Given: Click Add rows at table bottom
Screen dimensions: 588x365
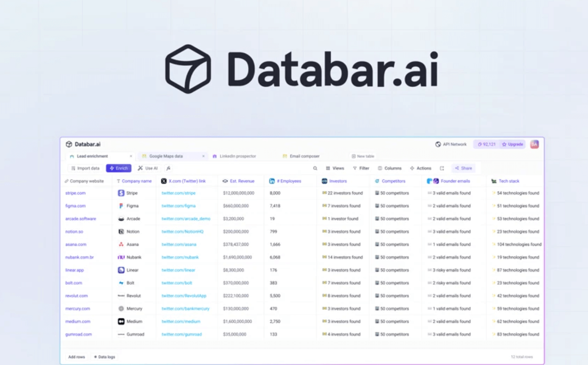Looking at the screenshot, I should click(x=76, y=357).
